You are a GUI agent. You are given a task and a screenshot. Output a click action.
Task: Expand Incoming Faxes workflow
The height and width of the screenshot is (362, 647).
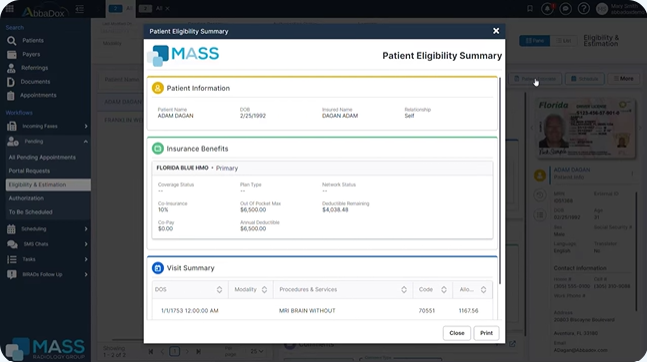tap(86, 126)
